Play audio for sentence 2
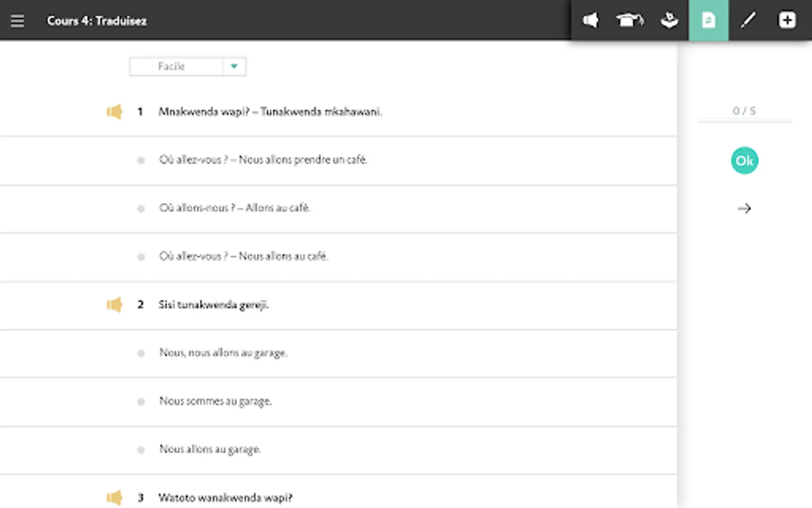This screenshot has width=812, height=508. [114, 305]
